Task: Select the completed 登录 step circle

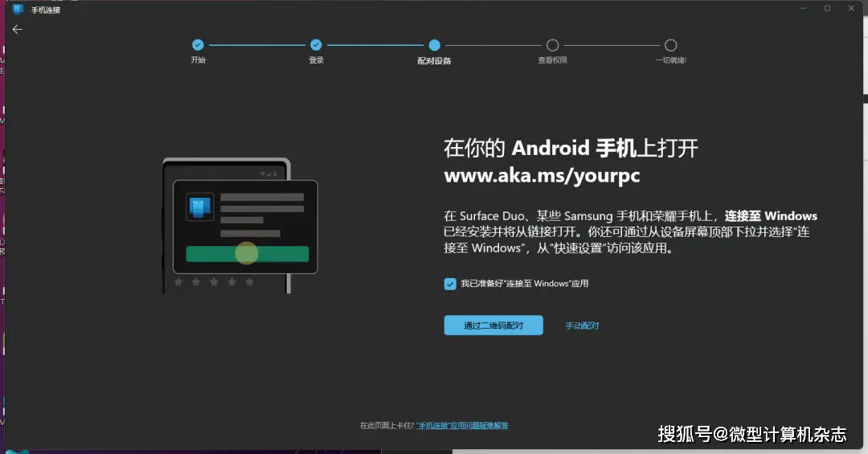Action: pyautogui.click(x=316, y=45)
